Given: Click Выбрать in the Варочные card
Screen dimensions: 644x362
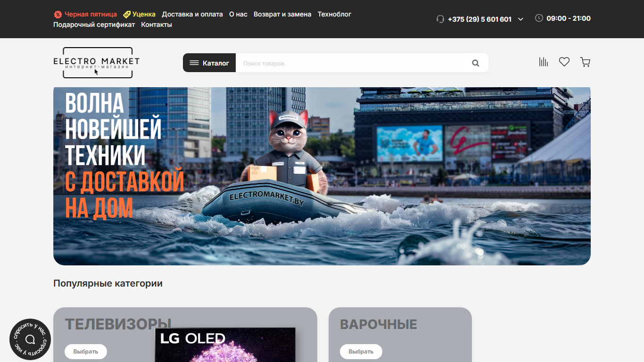Looking at the screenshot, I should 361,352.
